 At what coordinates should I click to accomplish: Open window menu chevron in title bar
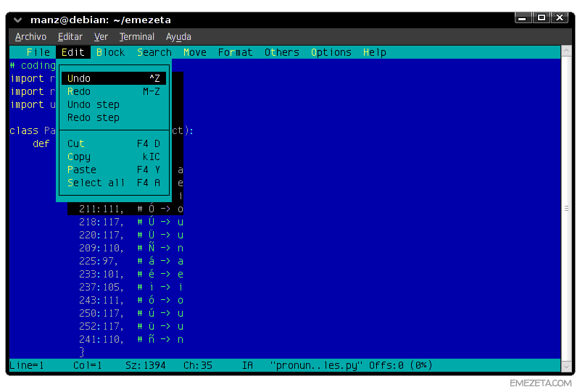[x=17, y=20]
